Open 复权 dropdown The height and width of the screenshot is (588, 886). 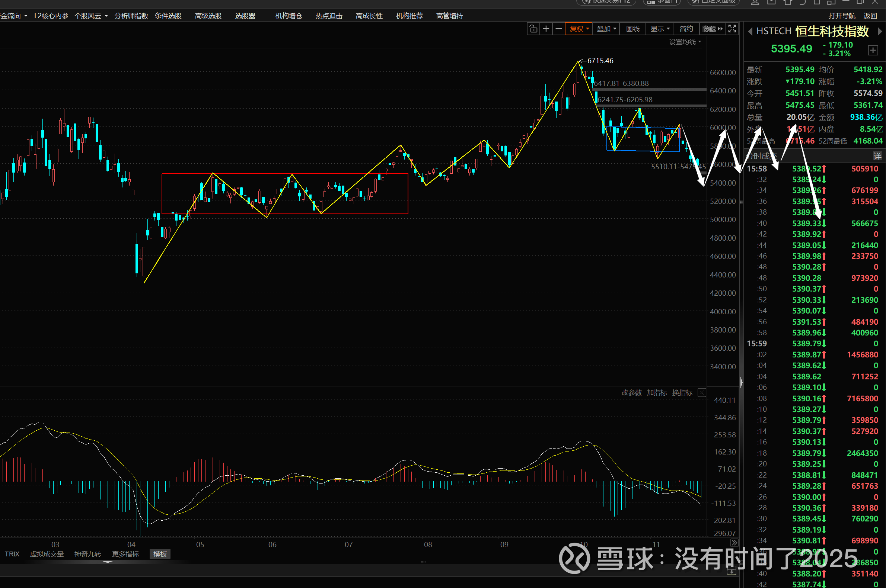579,29
